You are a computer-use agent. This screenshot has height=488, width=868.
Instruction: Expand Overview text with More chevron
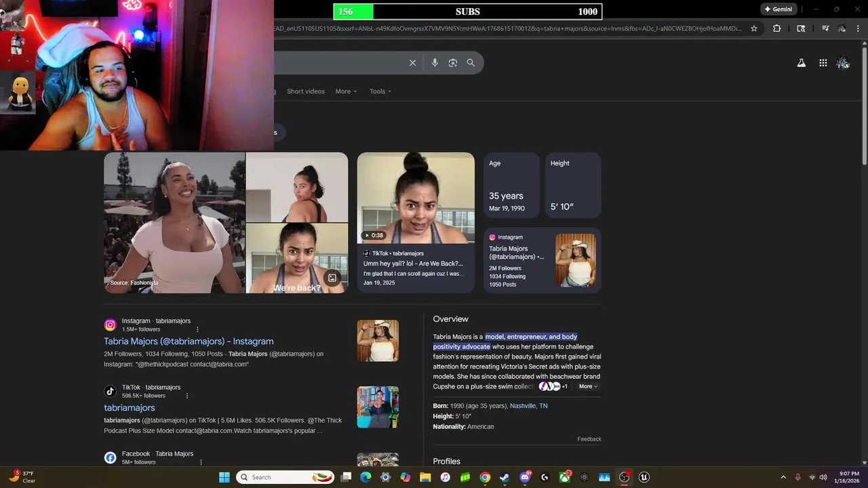tap(588, 386)
